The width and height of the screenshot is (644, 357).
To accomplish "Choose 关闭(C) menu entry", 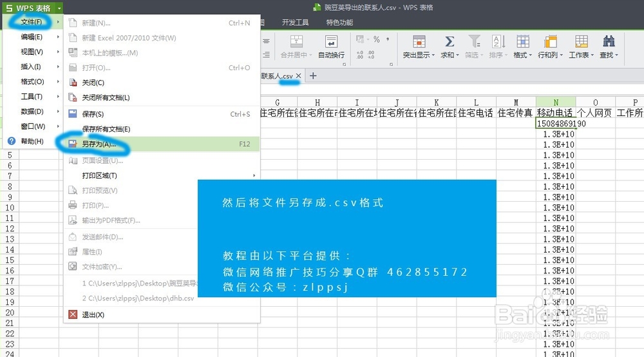I will [x=162, y=82].
